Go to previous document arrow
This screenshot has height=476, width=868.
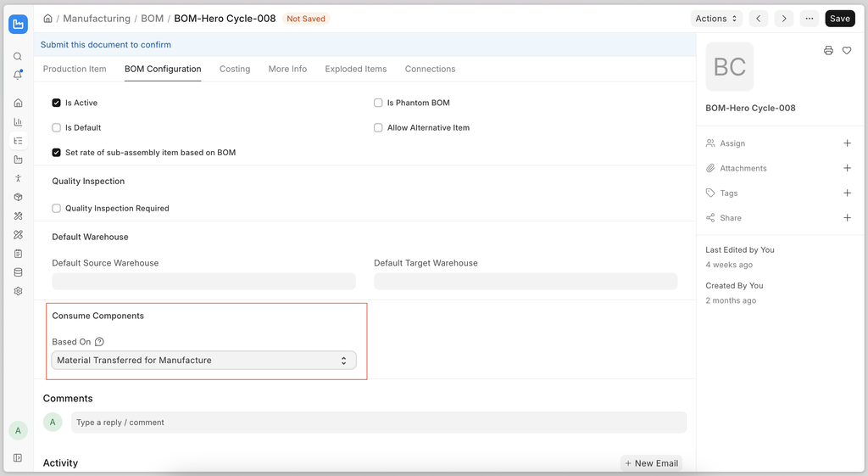point(759,19)
